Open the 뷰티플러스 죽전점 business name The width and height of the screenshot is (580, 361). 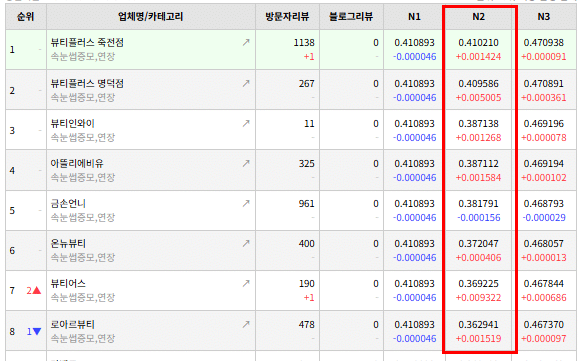click(x=87, y=43)
